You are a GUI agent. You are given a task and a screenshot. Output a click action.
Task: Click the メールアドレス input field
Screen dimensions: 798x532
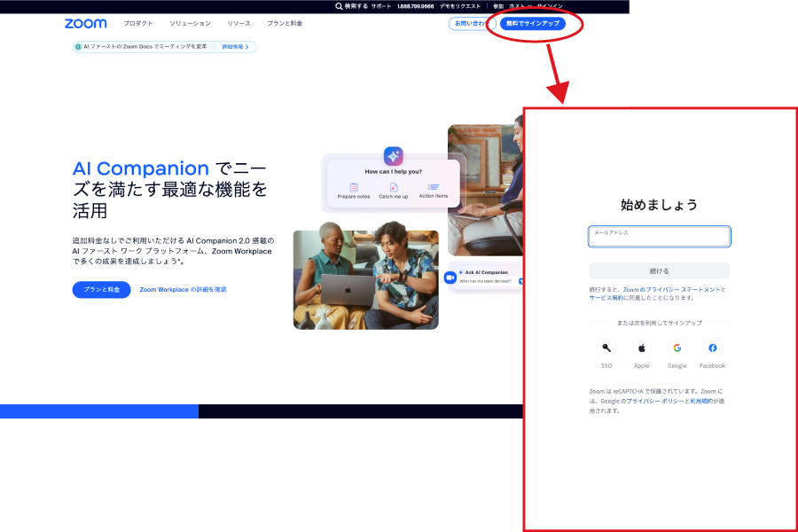point(659,237)
